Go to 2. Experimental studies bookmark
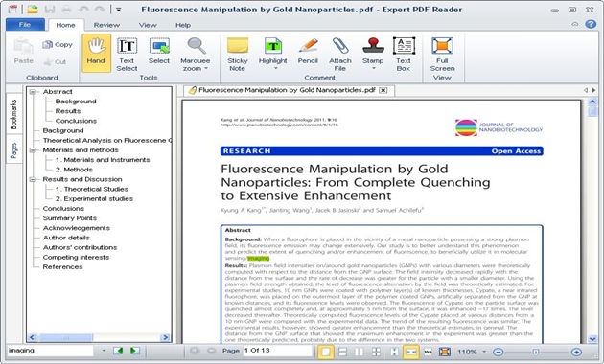The image size is (604, 364). tap(94, 198)
